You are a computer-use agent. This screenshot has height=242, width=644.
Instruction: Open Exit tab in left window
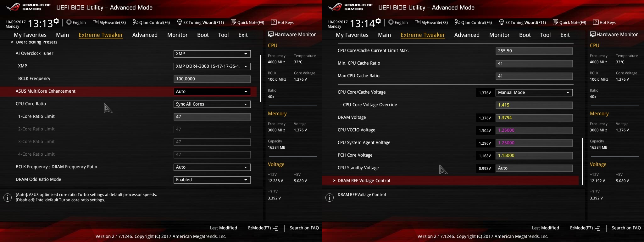(x=243, y=35)
